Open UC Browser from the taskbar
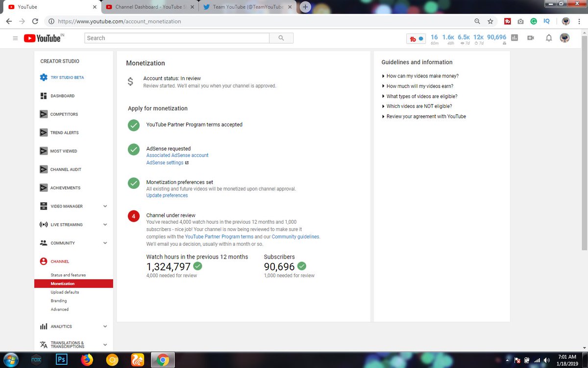This screenshot has width=588, height=368. [x=137, y=360]
